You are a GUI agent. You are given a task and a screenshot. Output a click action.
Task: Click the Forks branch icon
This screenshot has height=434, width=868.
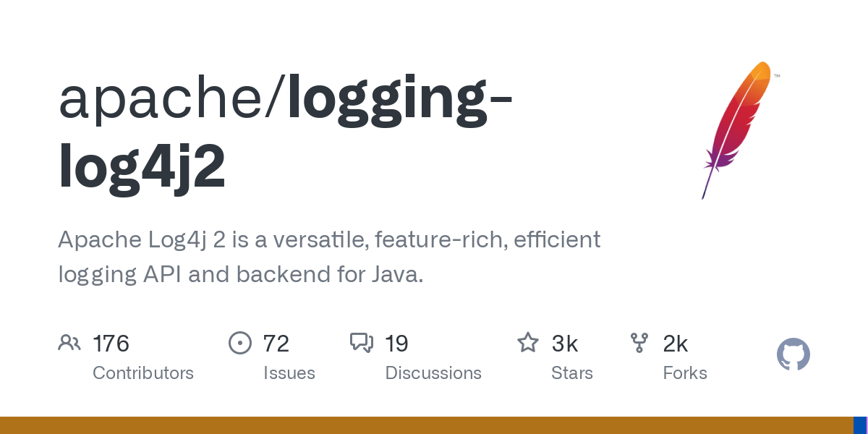[639, 343]
